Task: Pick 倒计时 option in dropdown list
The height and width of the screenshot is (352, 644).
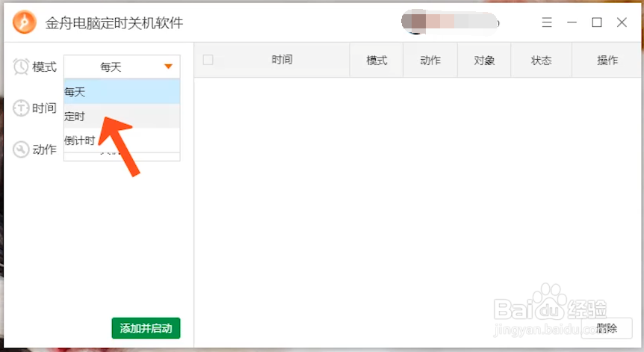Action: coord(122,141)
